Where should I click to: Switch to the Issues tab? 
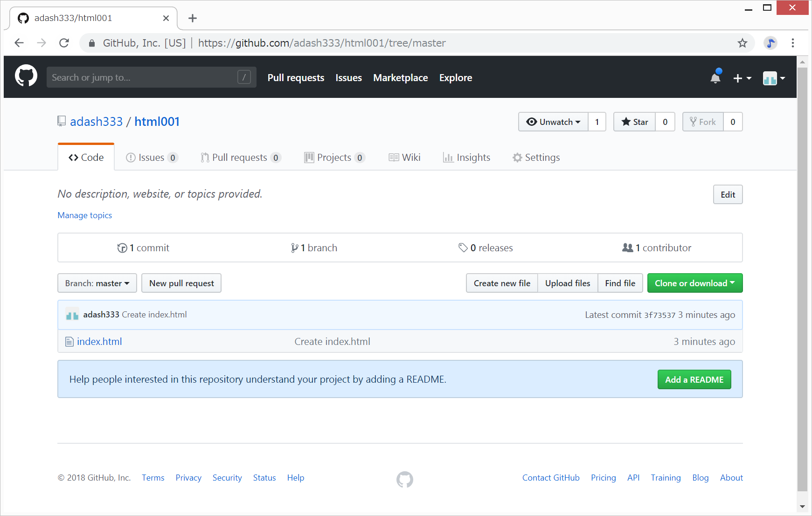(152, 158)
